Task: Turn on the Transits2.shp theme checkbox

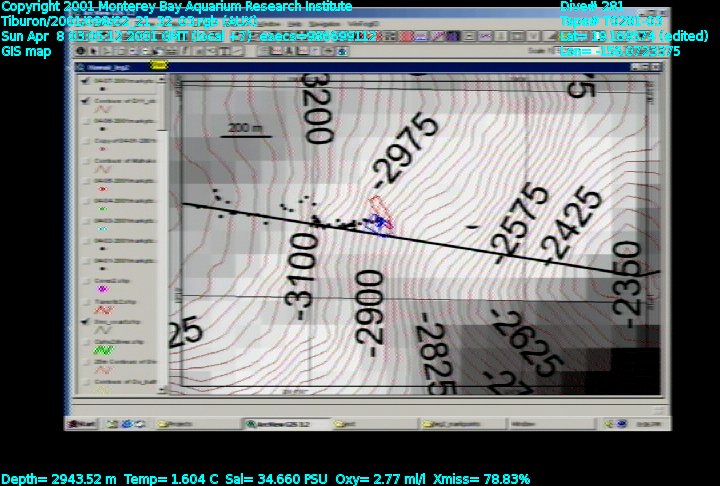Action: point(86,300)
